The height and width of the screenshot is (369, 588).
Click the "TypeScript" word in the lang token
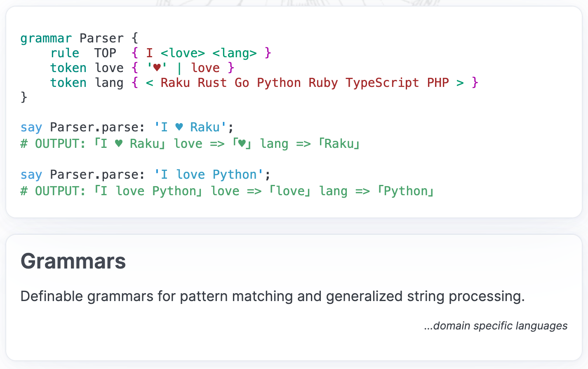[382, 83]
